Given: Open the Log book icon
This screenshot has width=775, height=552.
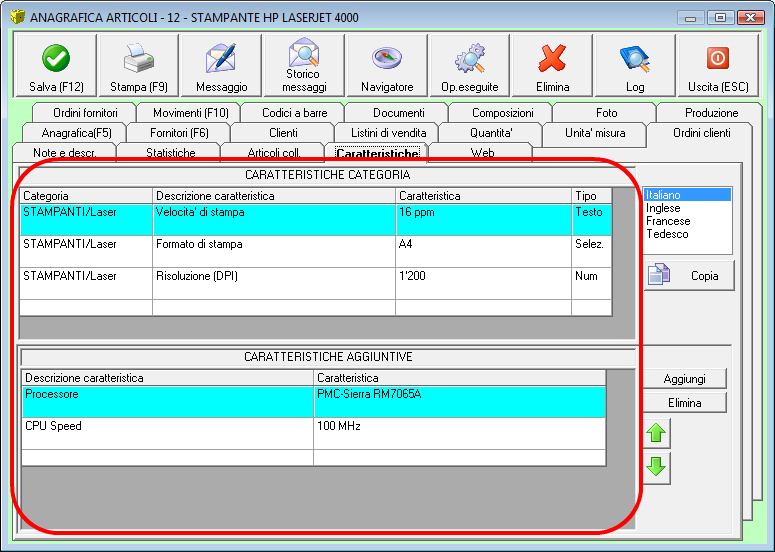Looking at the screenshot, I should (x=635, y=58).
